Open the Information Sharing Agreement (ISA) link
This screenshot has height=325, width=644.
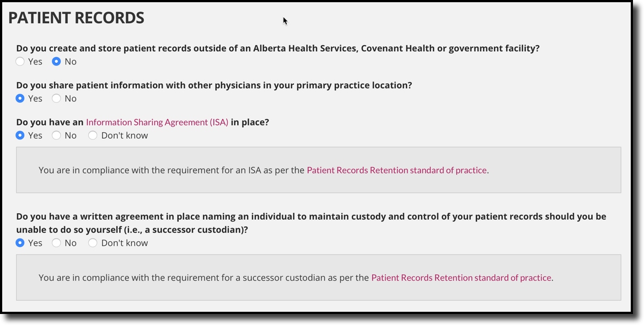click(x=157, y=122)
